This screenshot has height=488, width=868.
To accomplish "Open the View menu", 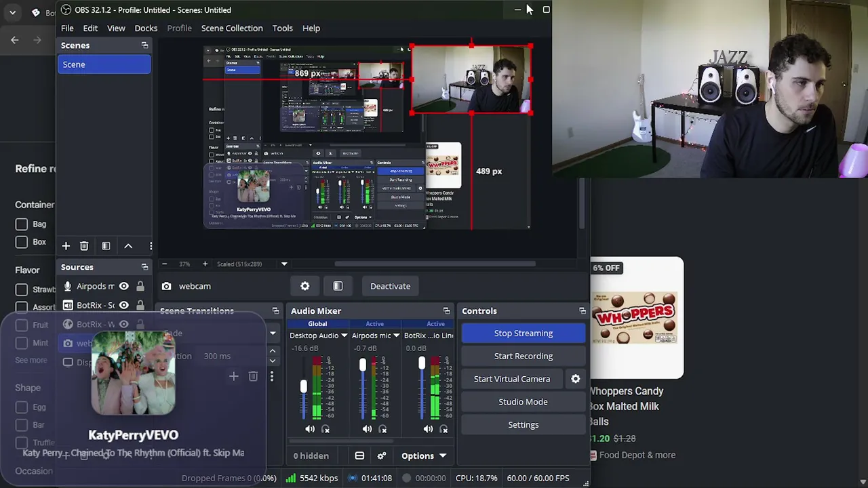I will pyautogui.click(x=116, y=28).
